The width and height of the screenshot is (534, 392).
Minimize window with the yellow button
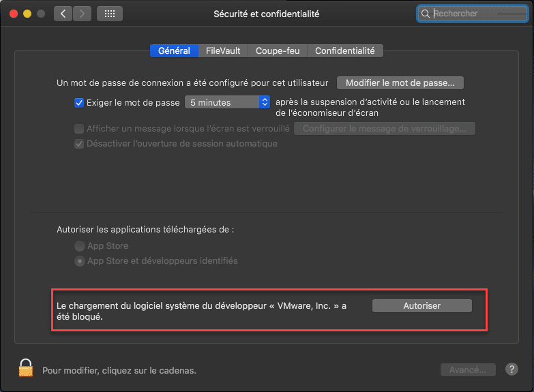point(27,14)
